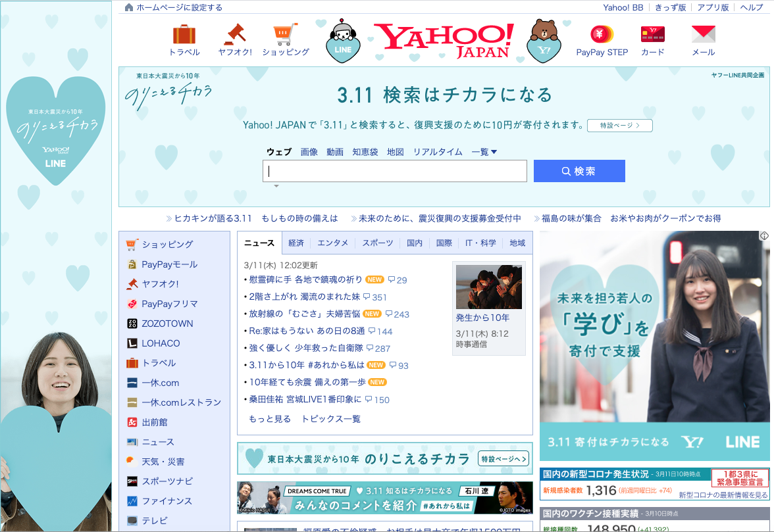Image resolution: width=774 pixels, height=532 pixels.
Task: Open the ヤフオク! gavel icon in header
Action: click(235, 34)
